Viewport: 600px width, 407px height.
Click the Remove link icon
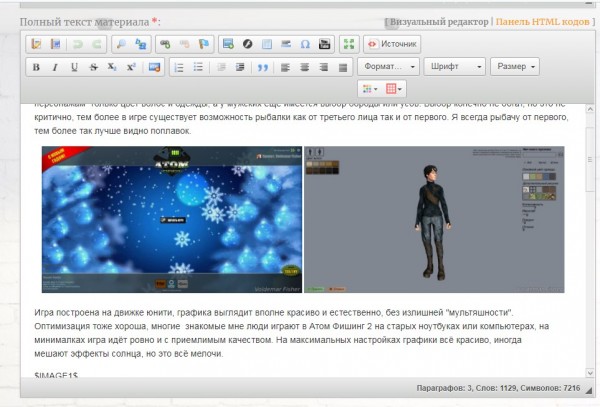point(184,44)
